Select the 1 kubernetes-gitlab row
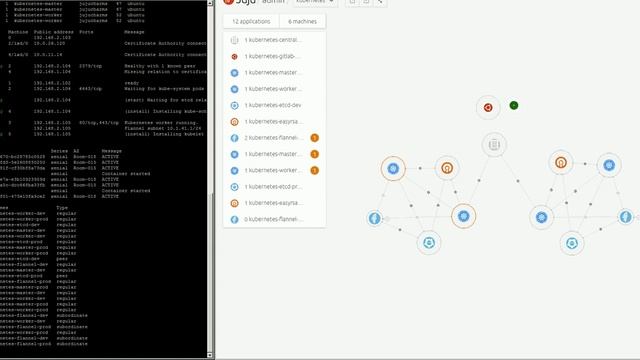 point(274,56)
